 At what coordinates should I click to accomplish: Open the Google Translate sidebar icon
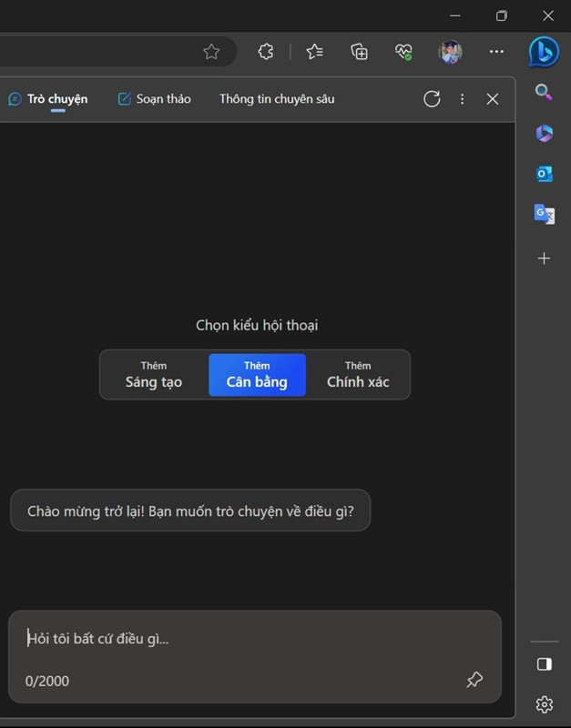(x=544, y=214)
